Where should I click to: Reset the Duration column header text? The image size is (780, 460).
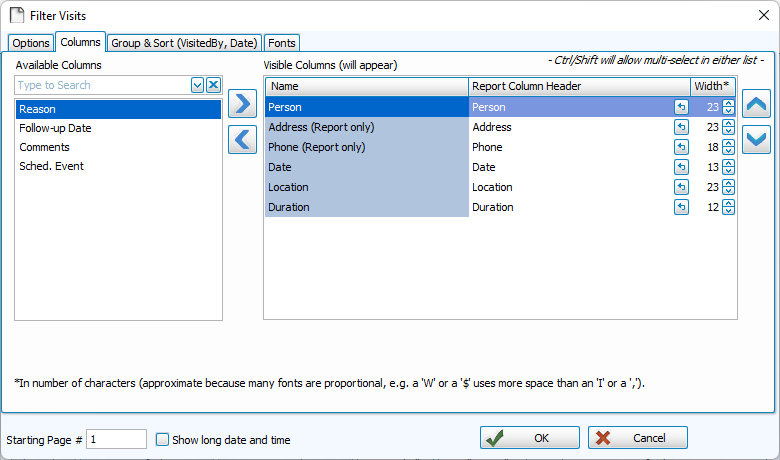[681, 207]
